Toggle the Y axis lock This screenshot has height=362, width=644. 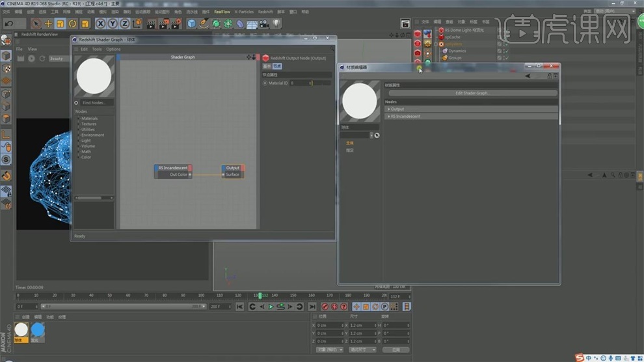pos(113,24)
